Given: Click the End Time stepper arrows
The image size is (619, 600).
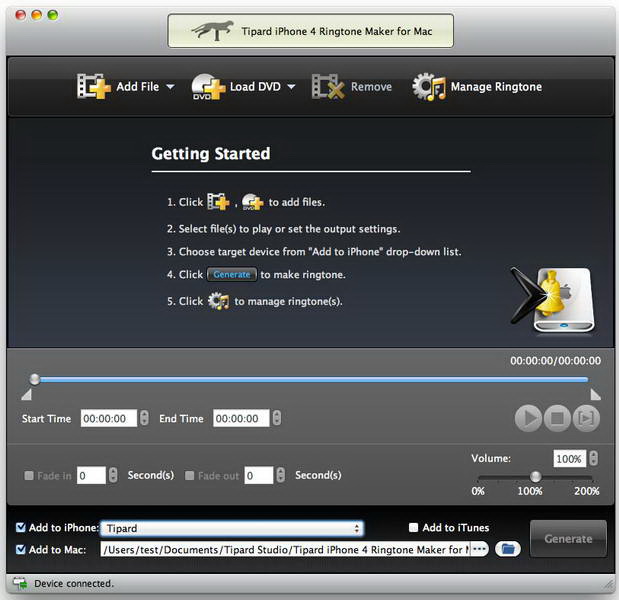Looking at the screenshot, I should [277, 418].
